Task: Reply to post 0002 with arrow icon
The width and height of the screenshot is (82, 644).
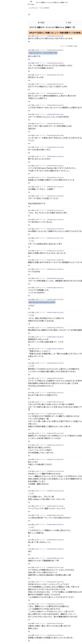Action: coord(29,59)
